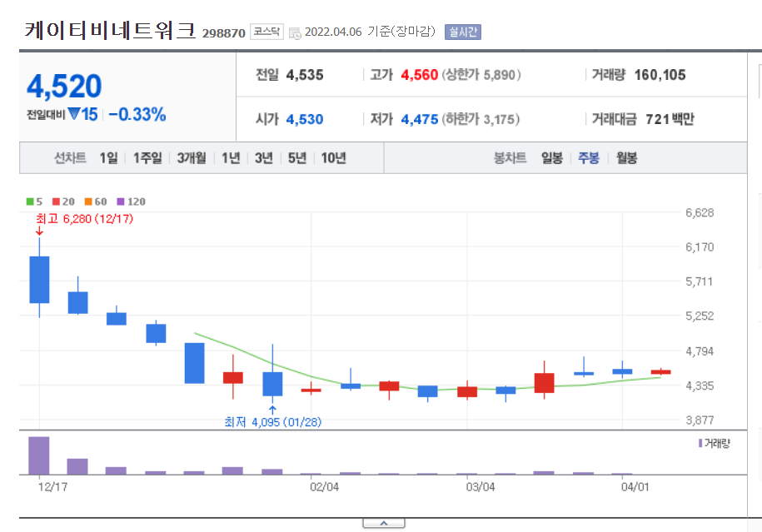Viewport: 762px width, 532px height.
Task: Select the 1년 chart range
Action: (231, 158)
